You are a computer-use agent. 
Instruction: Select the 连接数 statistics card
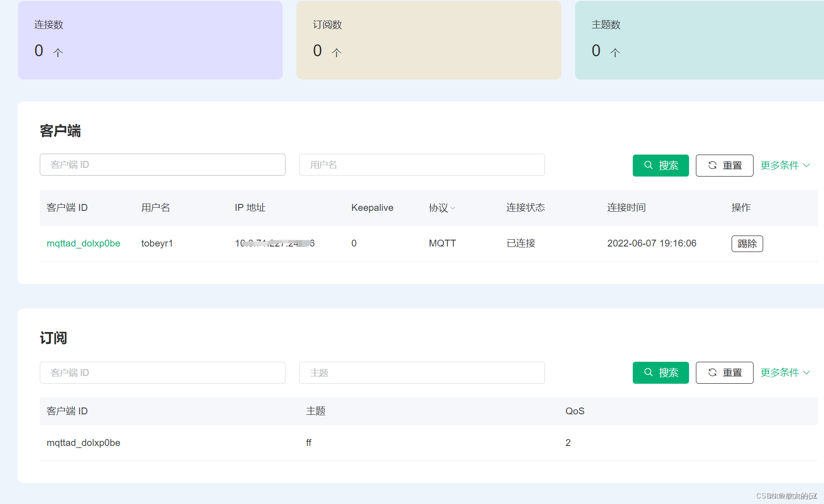[x=150, y=40]
